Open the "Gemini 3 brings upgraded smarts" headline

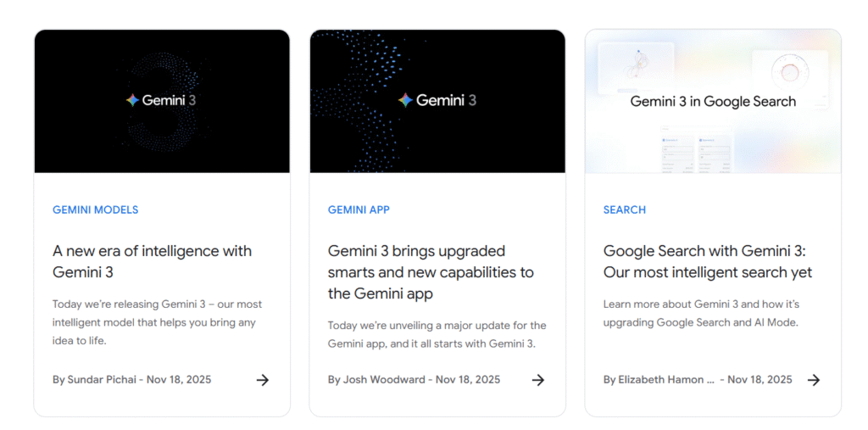tap(431, 272)
